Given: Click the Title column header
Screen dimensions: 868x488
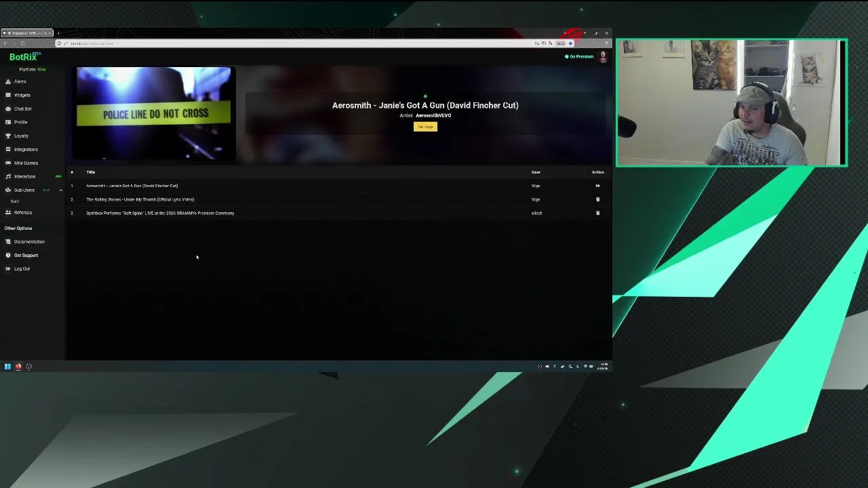Looking at the screenshot, I should tap(91, 172).
